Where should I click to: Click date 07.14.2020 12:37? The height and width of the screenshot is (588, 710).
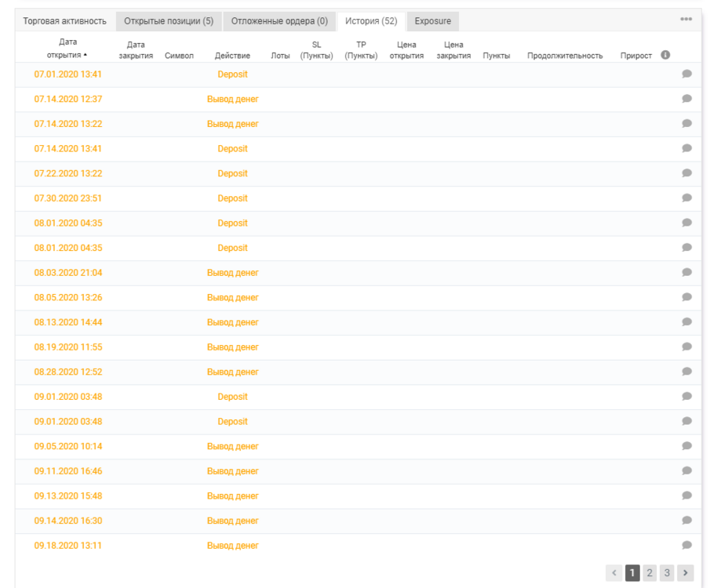pos(68,99)
